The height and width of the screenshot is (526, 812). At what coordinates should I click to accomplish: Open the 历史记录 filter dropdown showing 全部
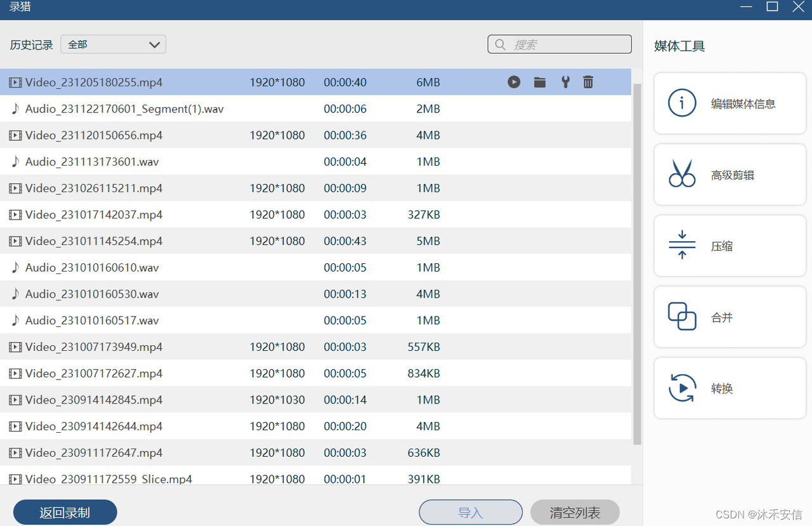coord(113,44)
